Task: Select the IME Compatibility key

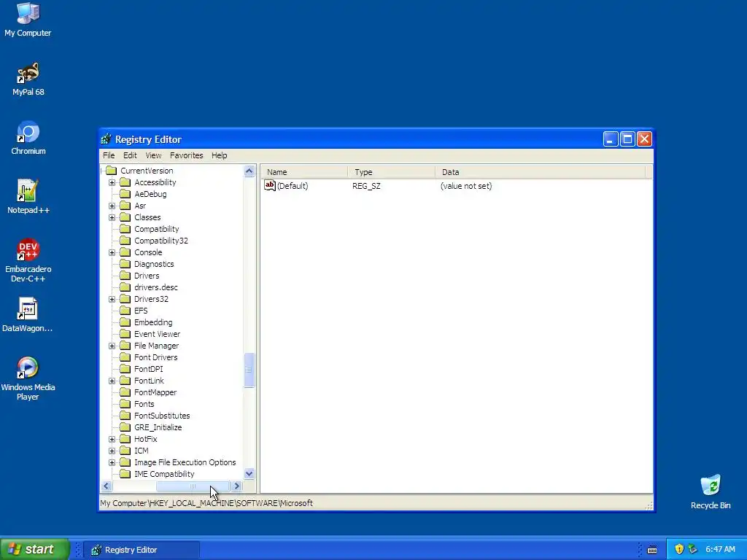Action: click(164, 474)
